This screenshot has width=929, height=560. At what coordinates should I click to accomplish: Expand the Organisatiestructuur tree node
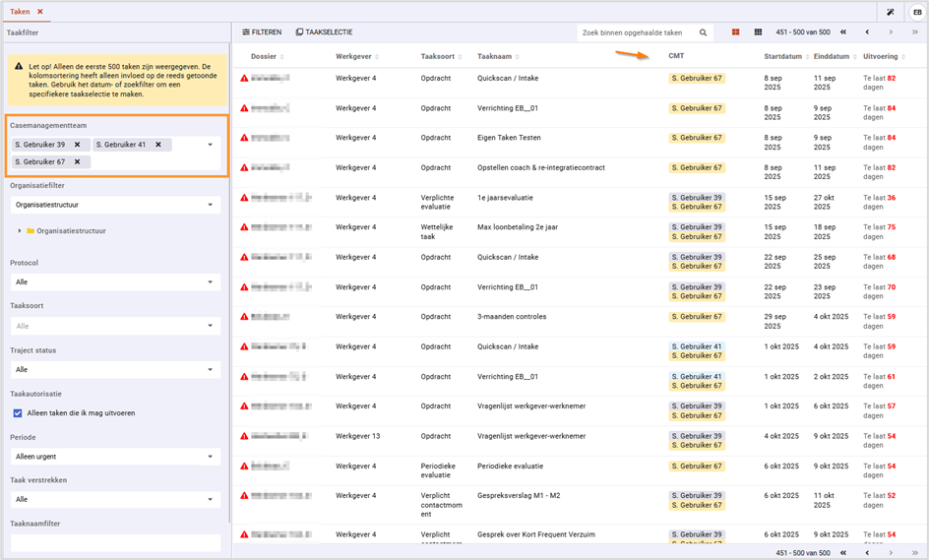click(x=20, y=231)
